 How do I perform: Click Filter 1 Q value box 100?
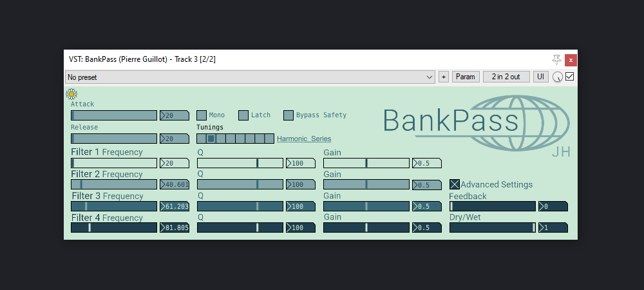301,163
